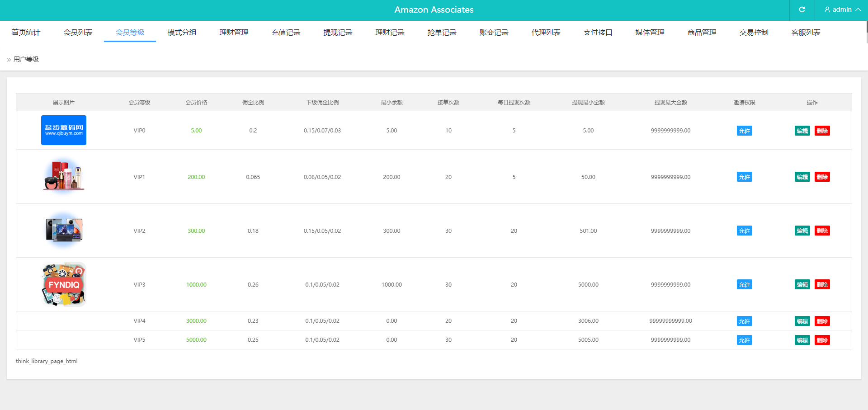Toggle VIP0 invite permission 允许
868x410 pixels.
pyautogui.click(x=744, y=131)
